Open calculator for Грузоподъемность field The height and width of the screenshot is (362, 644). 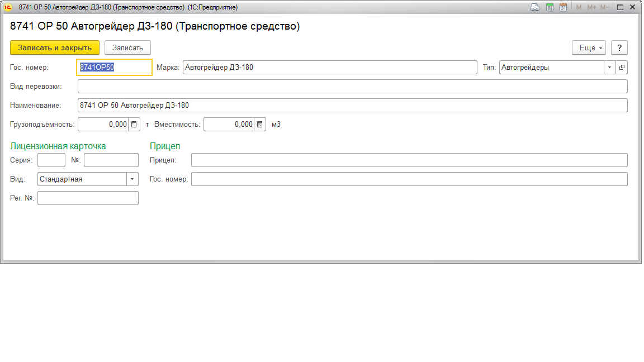click(134, 125)
